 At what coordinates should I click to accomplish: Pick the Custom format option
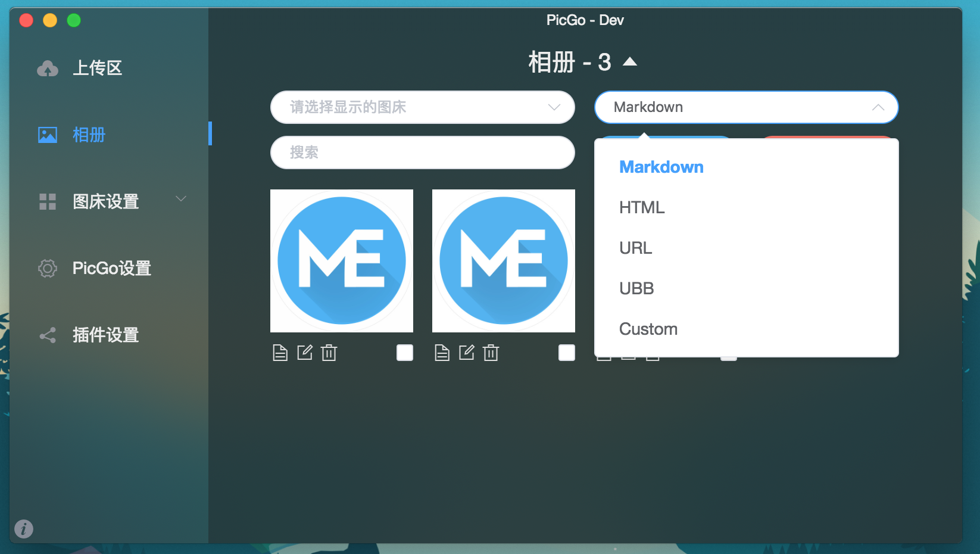click(x=648, y=329)
